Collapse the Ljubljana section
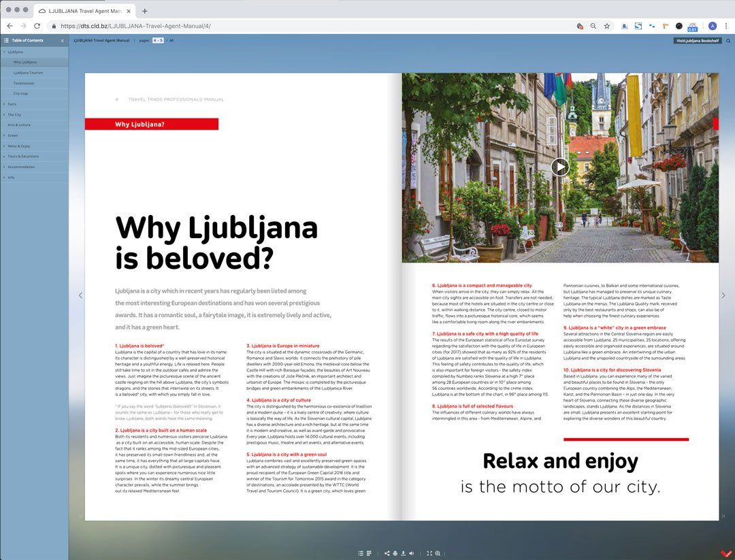 point(4,52)
